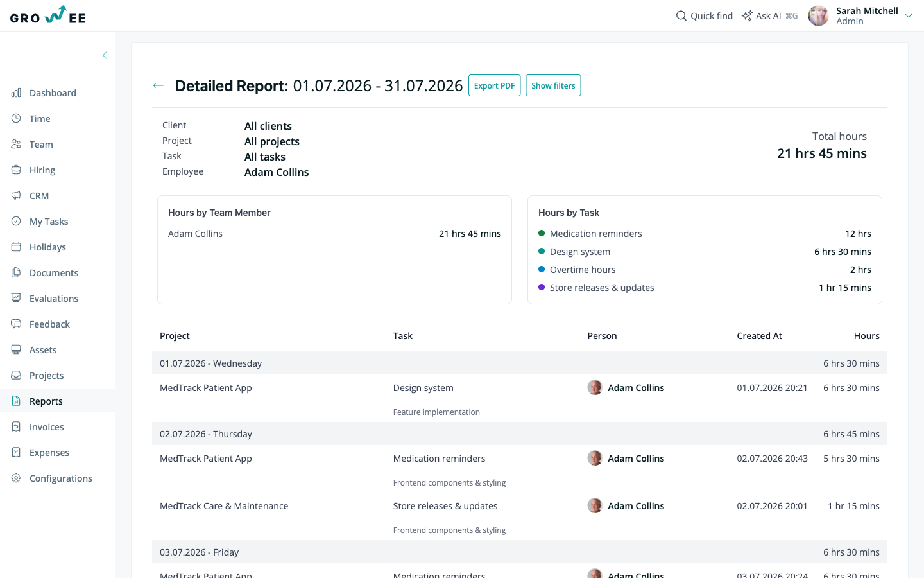Click the Invoices icon in sidebar
Screen dimensions: 924x578
click(16, 427)
